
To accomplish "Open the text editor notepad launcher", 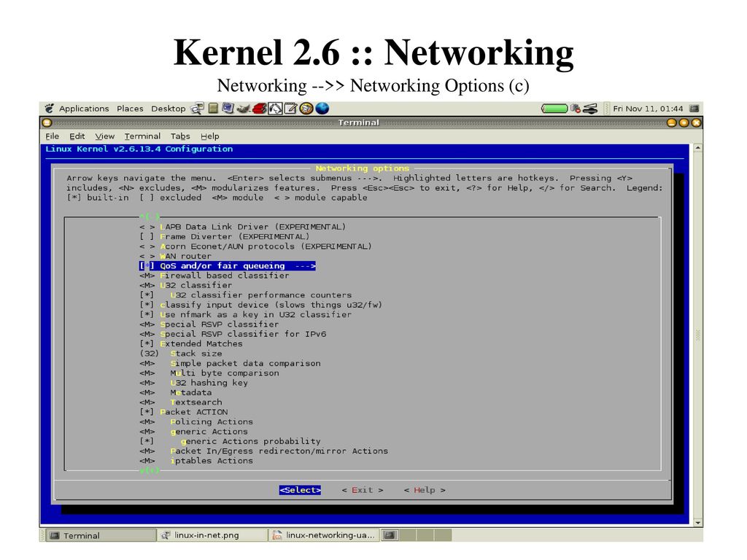I will click(290, 109).
